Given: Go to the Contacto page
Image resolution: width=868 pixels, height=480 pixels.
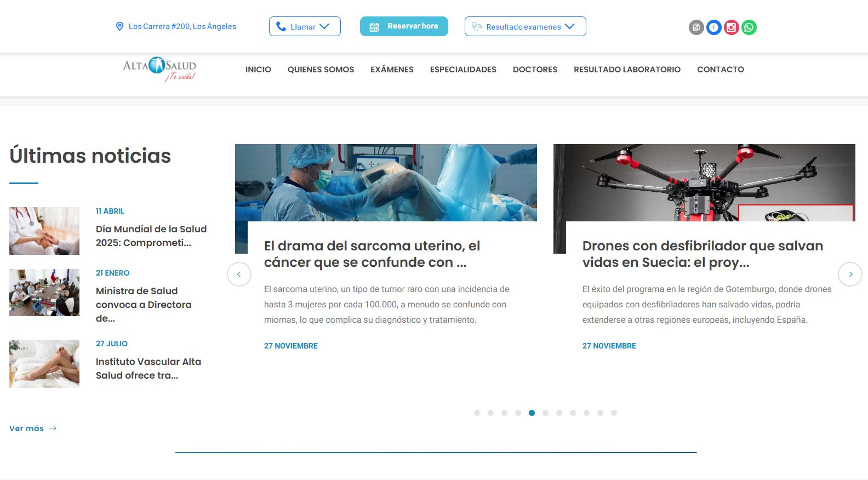Looking at the screenshot, I should tap(720, 70).
